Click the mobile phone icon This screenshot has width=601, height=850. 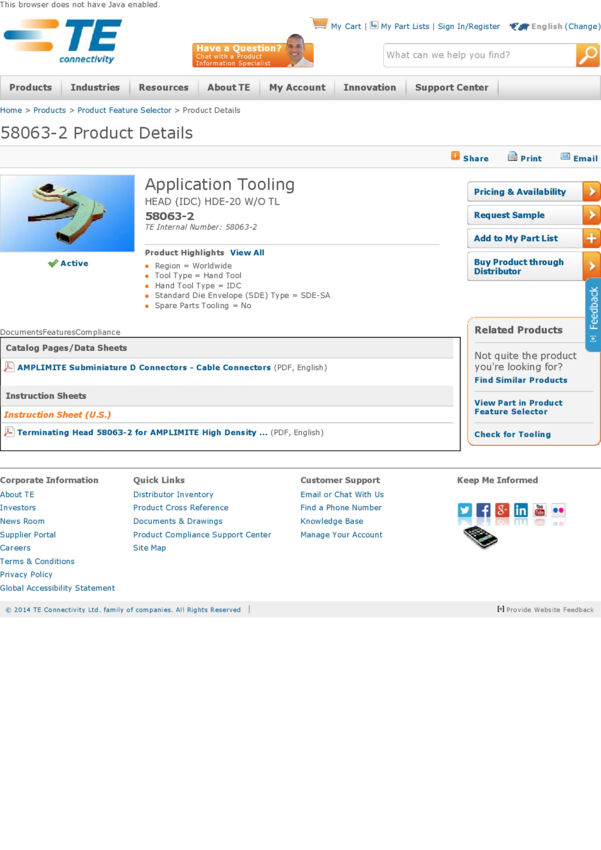pyautogui.click(x=480, y=537)
